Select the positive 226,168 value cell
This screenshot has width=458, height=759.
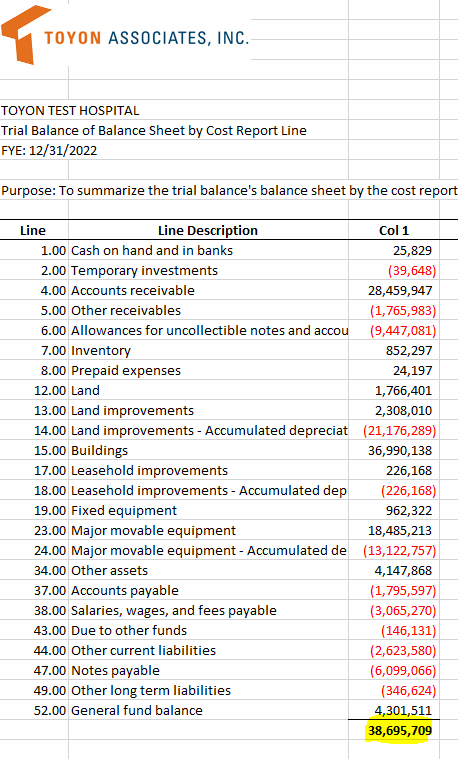tap(394, 471)
